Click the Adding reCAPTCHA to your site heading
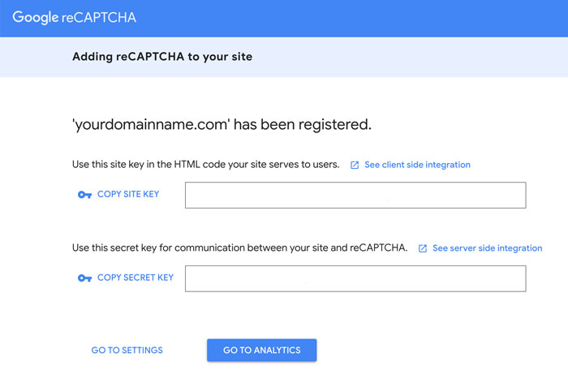 click(x=162, y=57)
